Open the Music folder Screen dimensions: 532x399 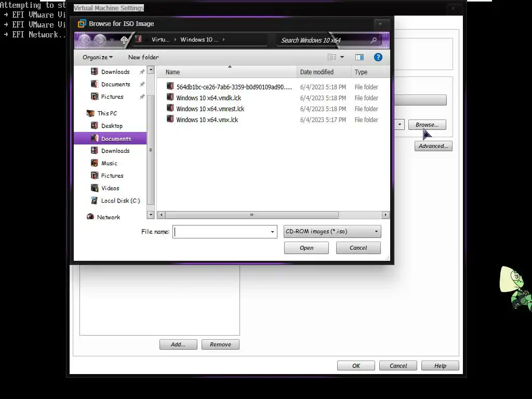tap(109, 163)
